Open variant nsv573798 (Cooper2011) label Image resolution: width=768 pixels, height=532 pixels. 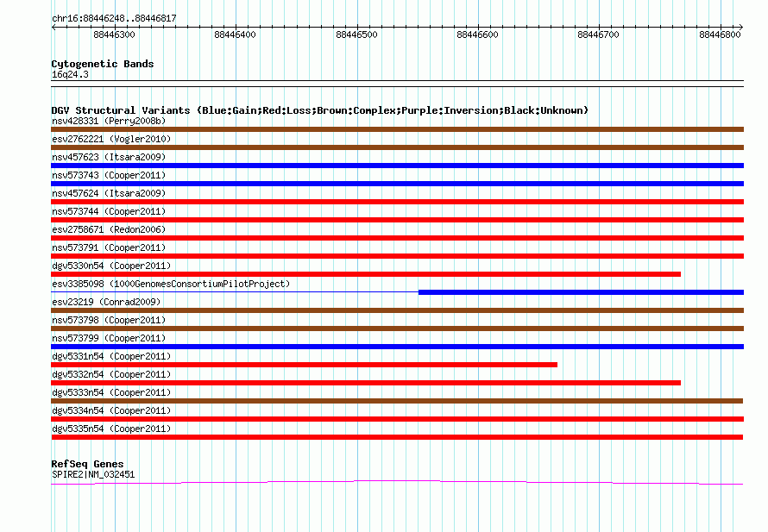[109, 320]
